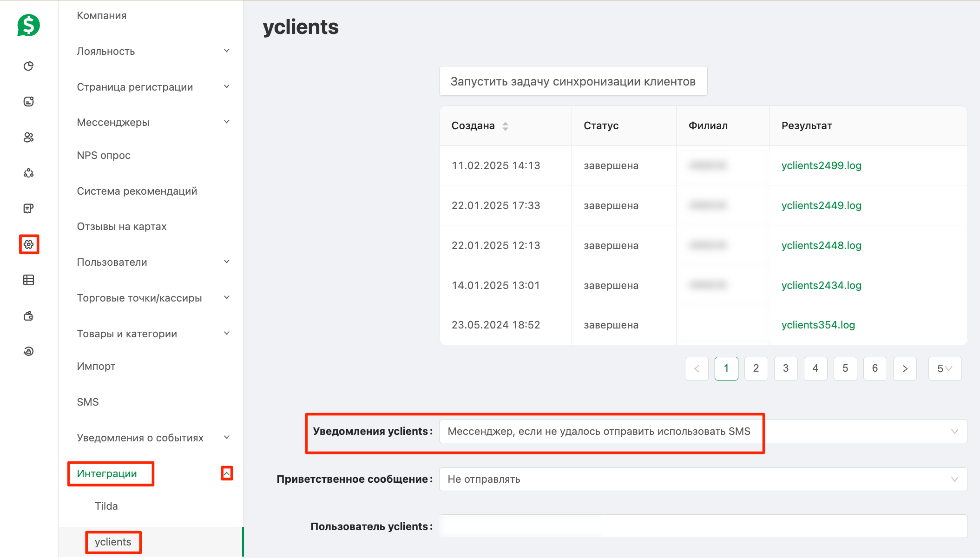The width and height of the screenshot is (980, 558).
Task: Sort table by Создана column arrows
Action: pyautogui.click(x=506, y=126)
